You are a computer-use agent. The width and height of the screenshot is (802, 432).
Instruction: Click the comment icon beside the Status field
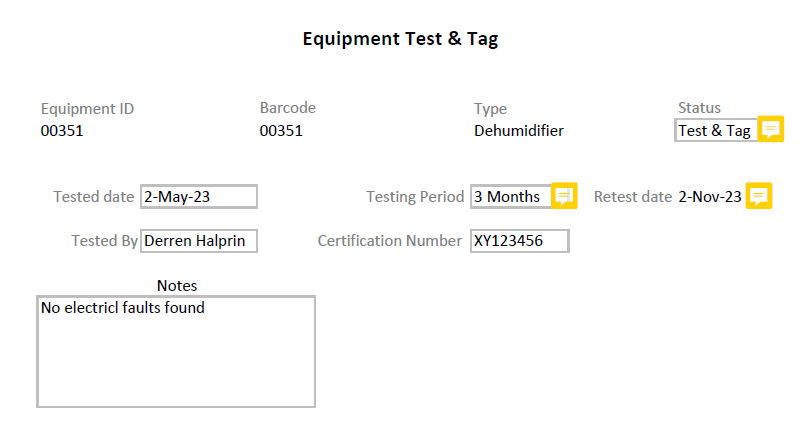(x=770, y=130)
